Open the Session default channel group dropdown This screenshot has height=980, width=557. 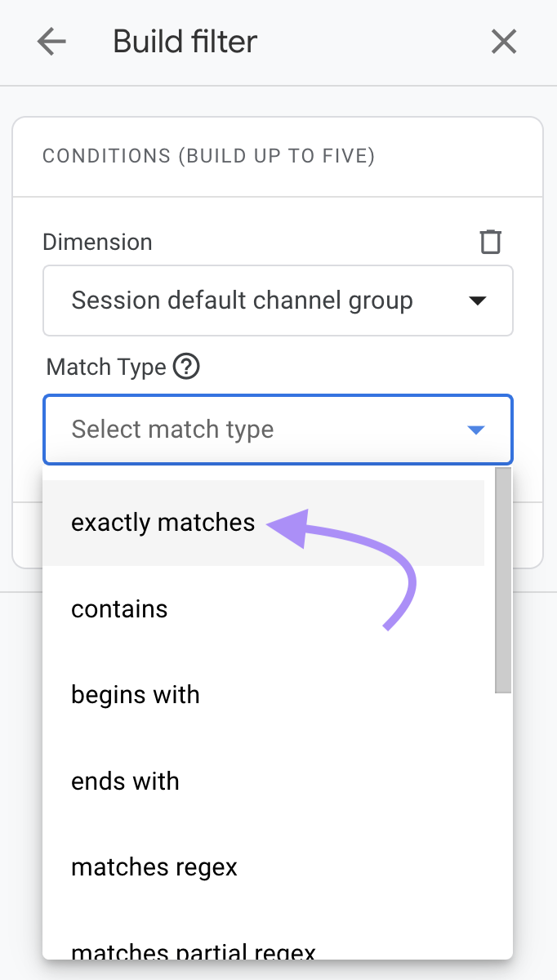(278, 301)
